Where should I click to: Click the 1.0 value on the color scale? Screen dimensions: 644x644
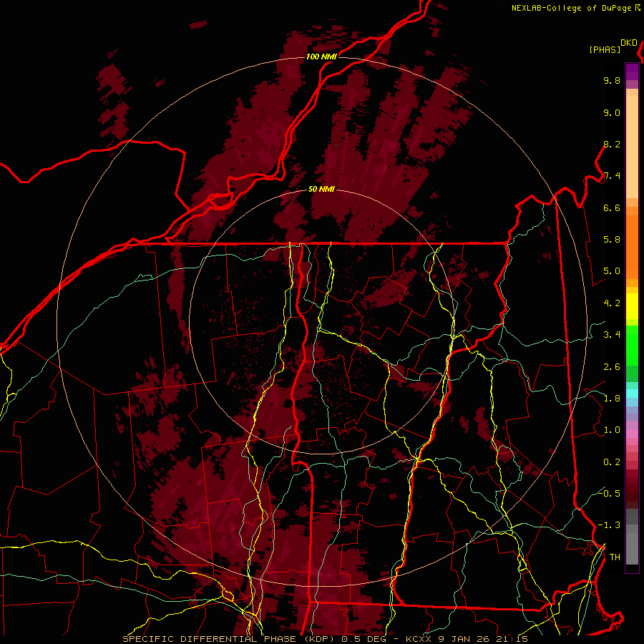(612, 430)
